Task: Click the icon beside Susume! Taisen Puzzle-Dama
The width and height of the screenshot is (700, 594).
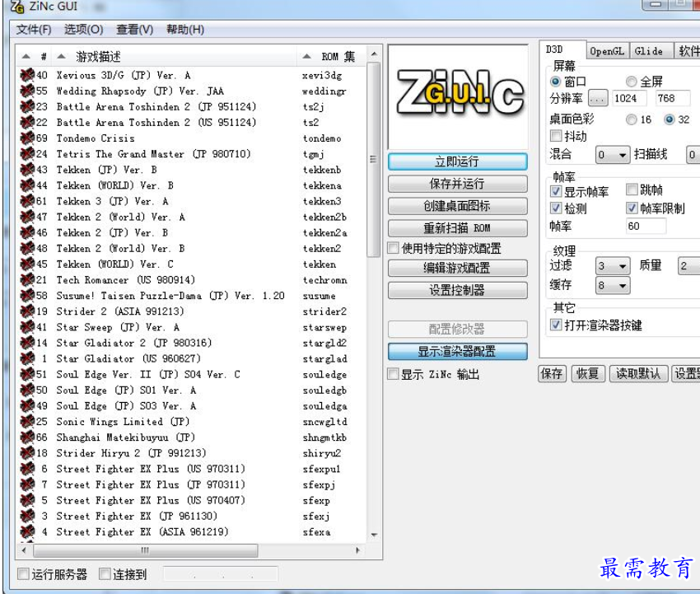Action: (27, 295)
